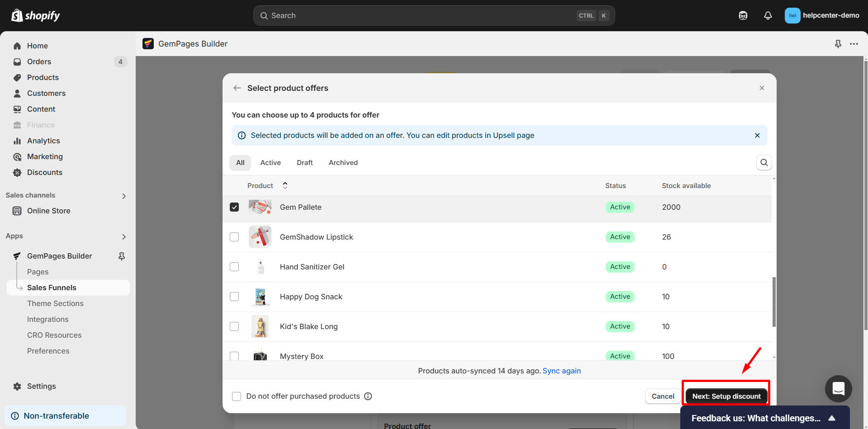Open the chat support bubble icon
This screenshot has width=868, height=429.
click(838, 388)
